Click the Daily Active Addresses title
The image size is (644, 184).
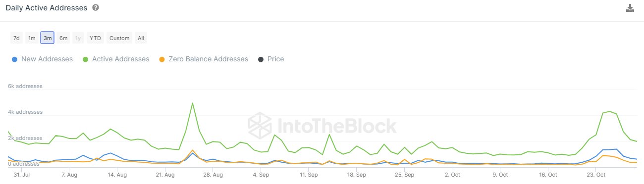click(x=47, y=8)
